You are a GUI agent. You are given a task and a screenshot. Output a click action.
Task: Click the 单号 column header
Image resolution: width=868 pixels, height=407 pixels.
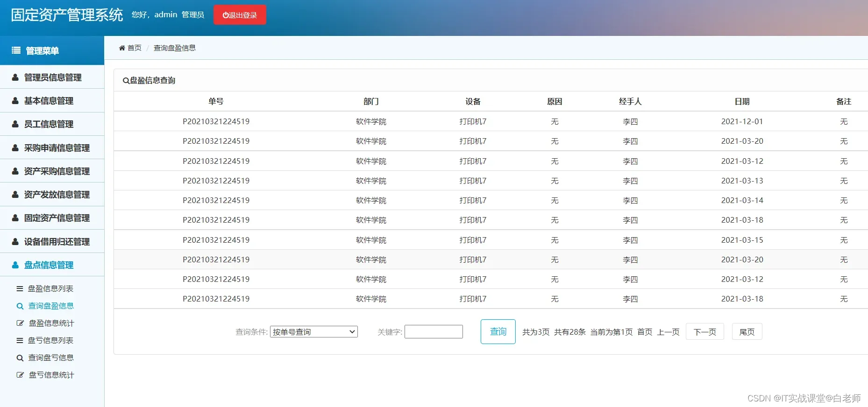[216, 101]
